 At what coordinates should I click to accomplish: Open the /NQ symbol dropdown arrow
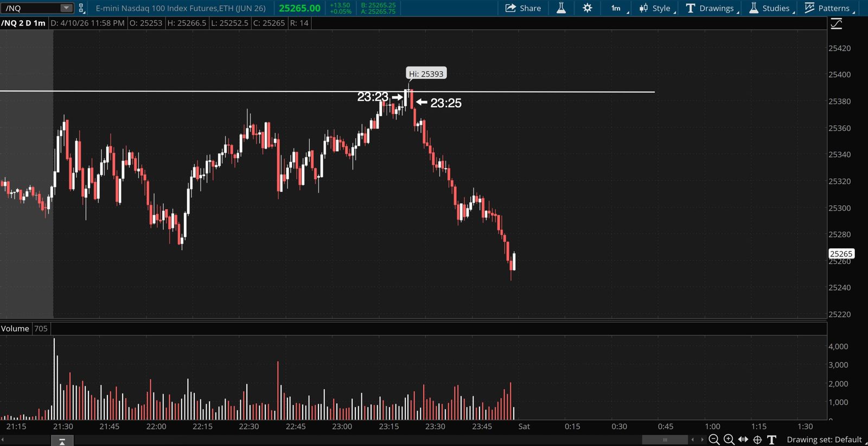66,8
